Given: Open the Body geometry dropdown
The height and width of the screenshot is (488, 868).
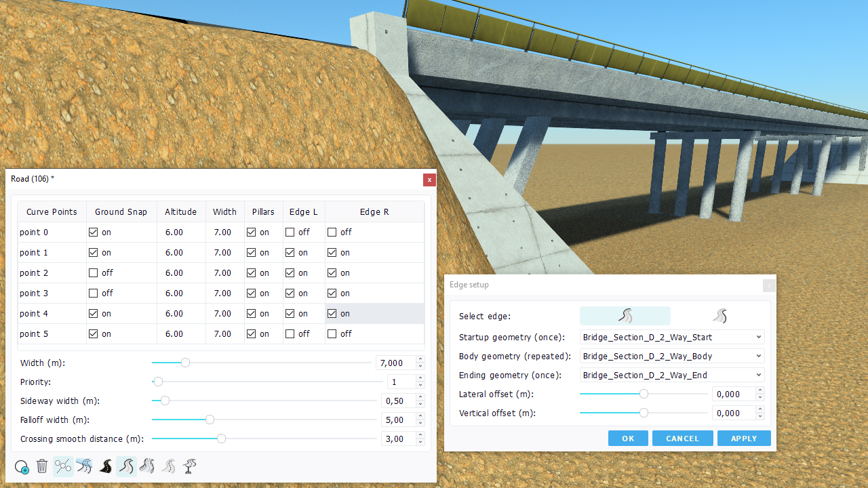Looking at the screenshot, I should [x=672, y=356].
